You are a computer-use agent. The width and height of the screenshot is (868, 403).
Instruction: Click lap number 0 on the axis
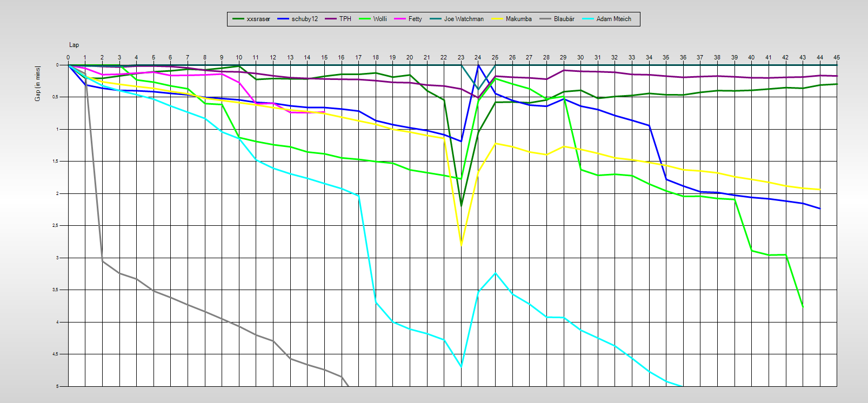pos(68,57)
